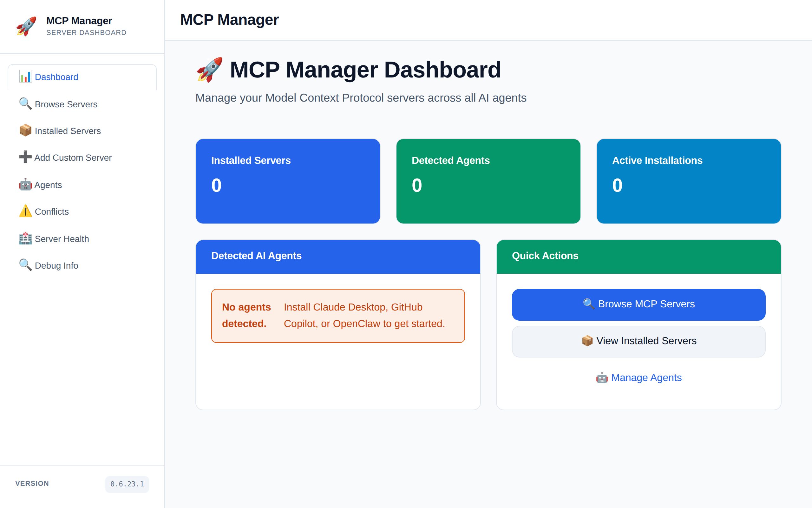
Task: Follow the Manage Agents link
Action: 638,378
